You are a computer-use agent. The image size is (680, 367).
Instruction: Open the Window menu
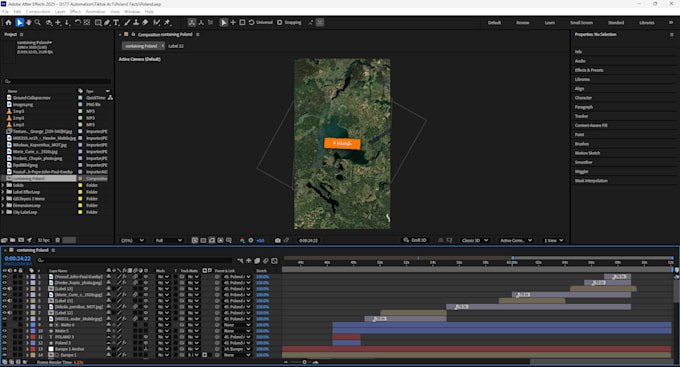132,12
